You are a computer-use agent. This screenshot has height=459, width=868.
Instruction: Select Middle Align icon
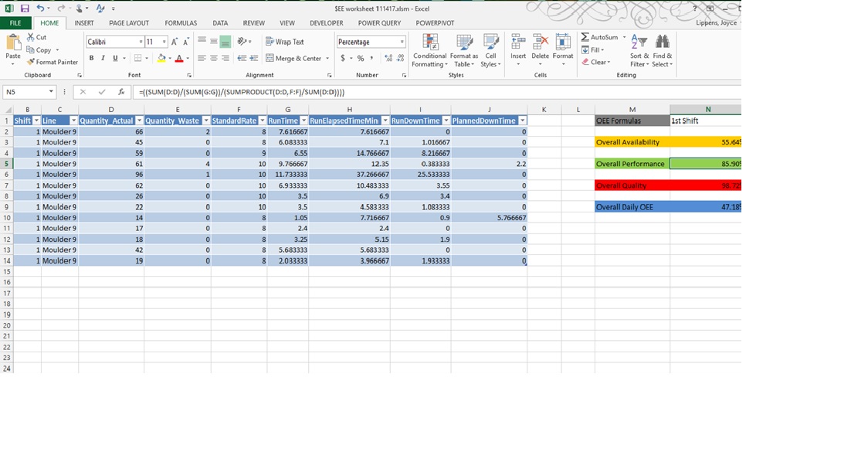pos(214,42)
